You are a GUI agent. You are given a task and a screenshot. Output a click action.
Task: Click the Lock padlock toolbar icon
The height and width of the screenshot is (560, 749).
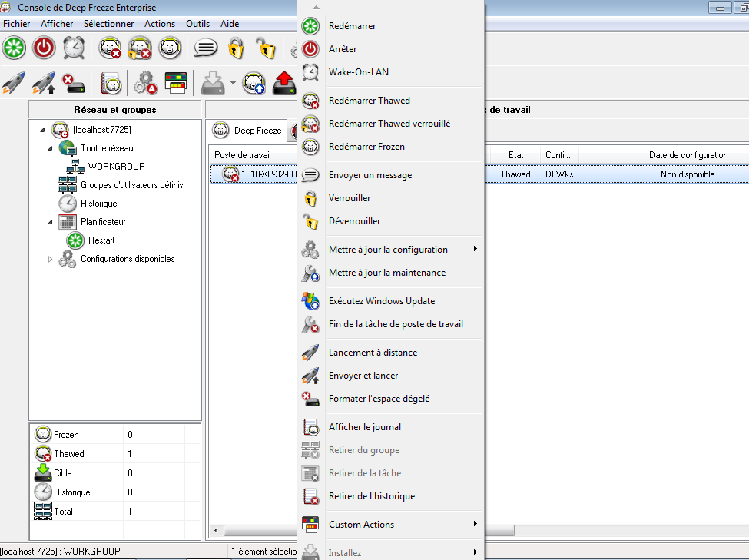pos(236,48)
